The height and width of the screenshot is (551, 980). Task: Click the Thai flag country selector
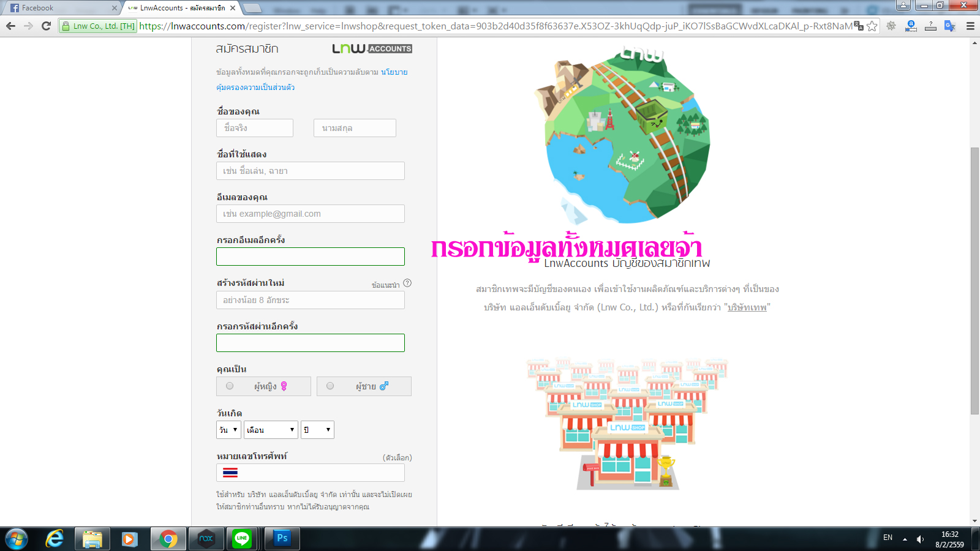pos(230,473)
